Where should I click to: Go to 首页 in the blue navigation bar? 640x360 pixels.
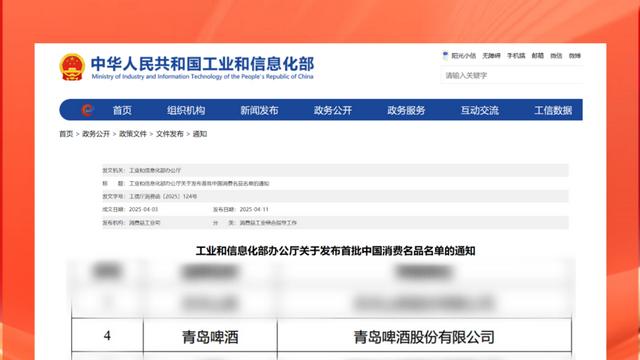pyautogui.click(x=122, y=110)
